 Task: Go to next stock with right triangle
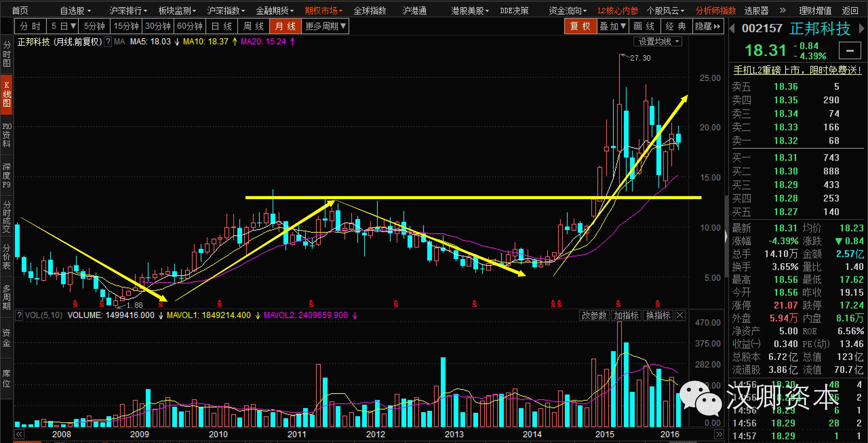coord(862,28)
